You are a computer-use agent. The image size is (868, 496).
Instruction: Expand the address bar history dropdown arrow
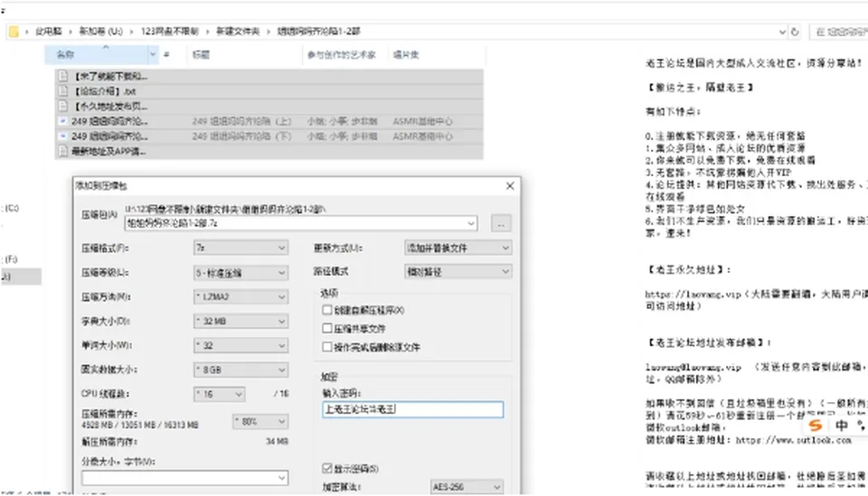[782, 32]
